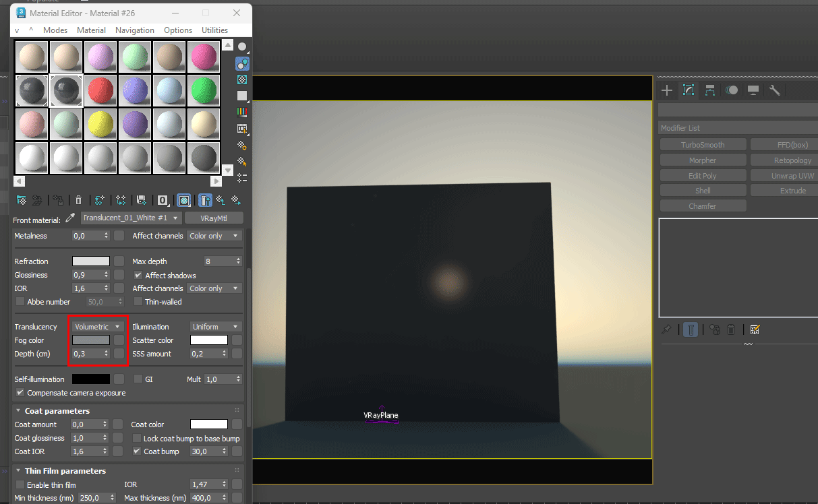Click the Chamfer modifier button

703,206
